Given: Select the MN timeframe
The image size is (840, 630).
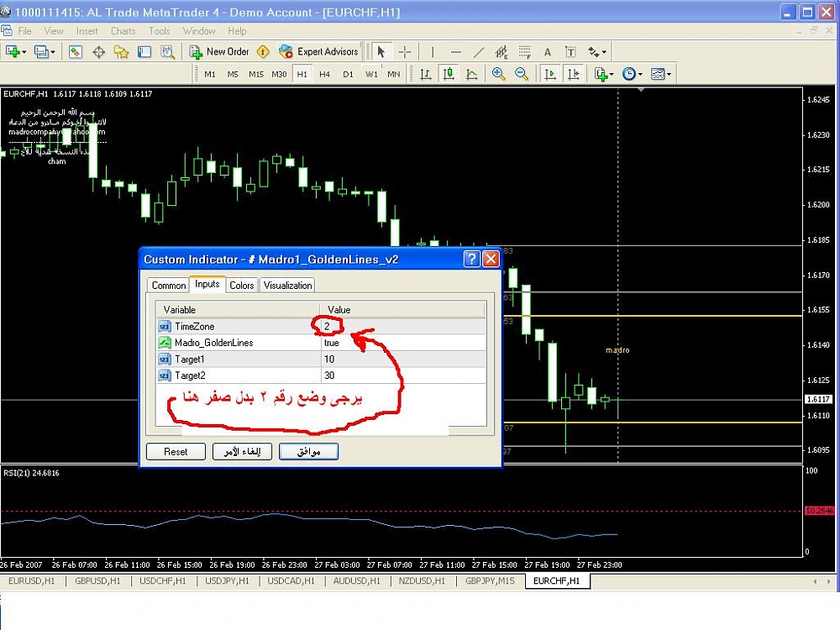Looking at the screenshot, I should tap(394, 75).
